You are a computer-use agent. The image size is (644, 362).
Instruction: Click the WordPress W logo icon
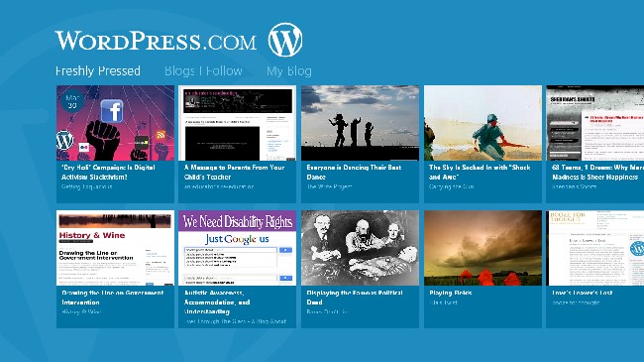click(285, 40)
